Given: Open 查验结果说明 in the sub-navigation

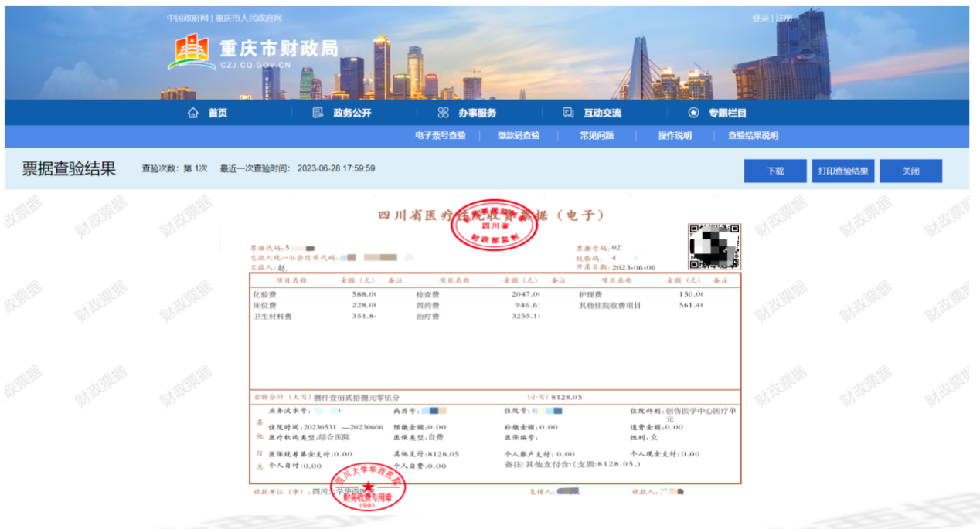Looking at the screenshot, I should tap(753, 136).
